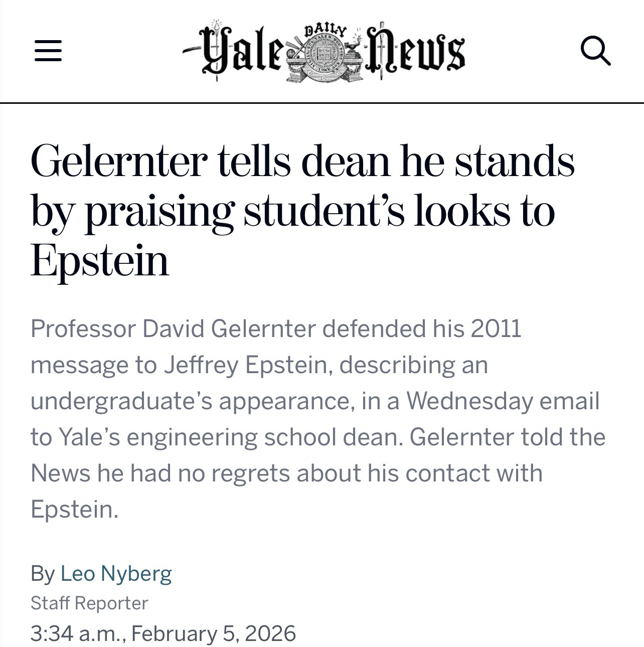Click the word Gelernter in the headline
Viewport: 644px width, 647px height.
[x=119, y=161]
